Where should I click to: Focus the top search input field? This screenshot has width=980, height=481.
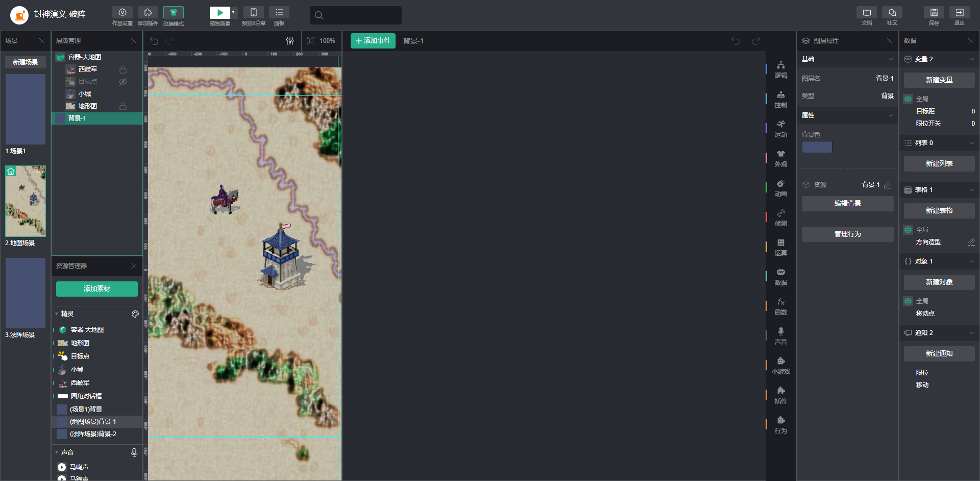(356, 15)
